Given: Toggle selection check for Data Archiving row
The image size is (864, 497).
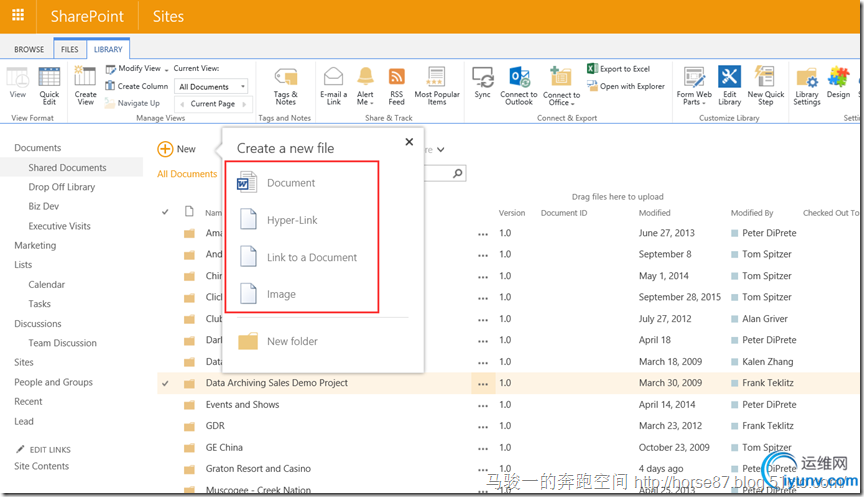Looking at the screenshot, I should click(165, 383).
